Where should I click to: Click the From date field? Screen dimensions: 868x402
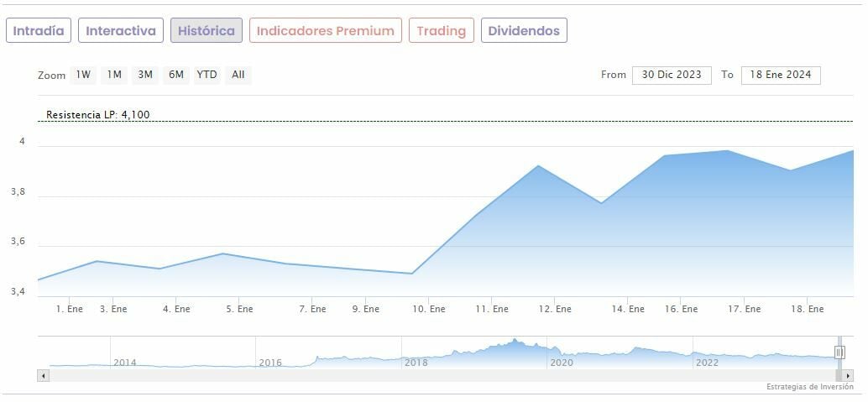click(672, 75)
